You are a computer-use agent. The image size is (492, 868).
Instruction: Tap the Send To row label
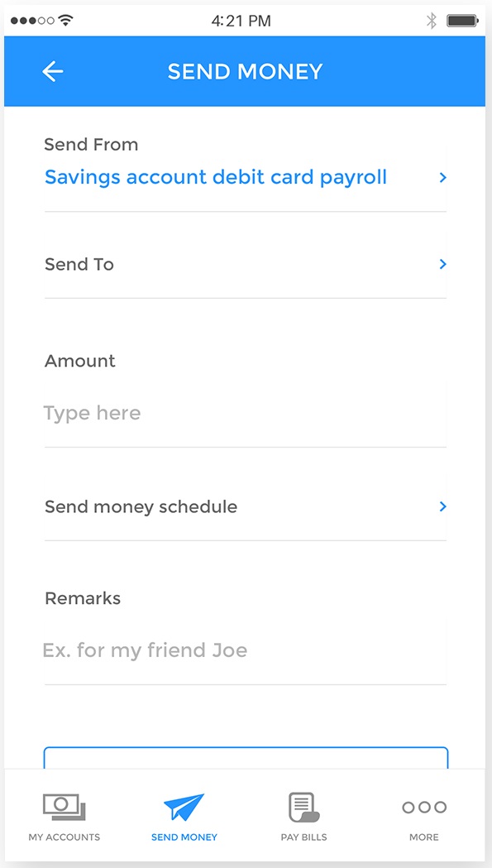(x=79, y=264)
